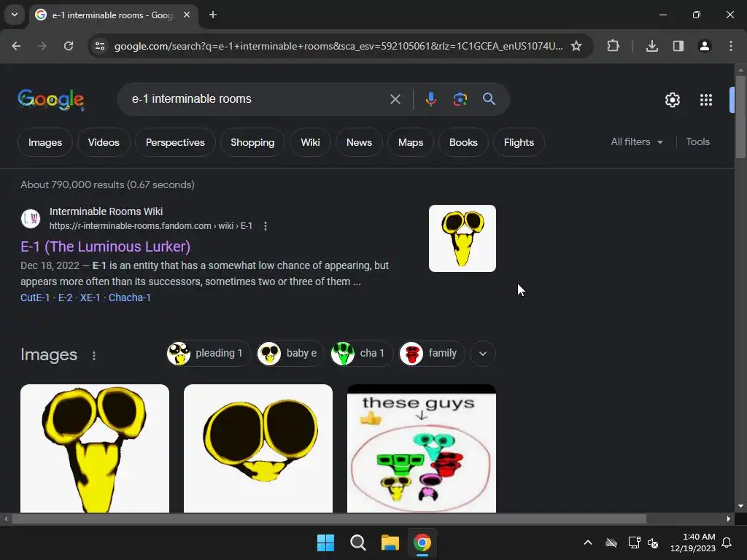Image resolution: width=747 pixels, height=560 pixels.
Task: Bookmark this page with the star
Action: pos(576,46)
